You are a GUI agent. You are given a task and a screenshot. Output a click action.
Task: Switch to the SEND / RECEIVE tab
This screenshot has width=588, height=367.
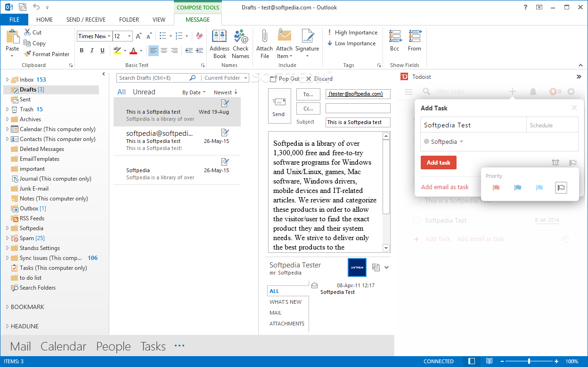[86, 20]
